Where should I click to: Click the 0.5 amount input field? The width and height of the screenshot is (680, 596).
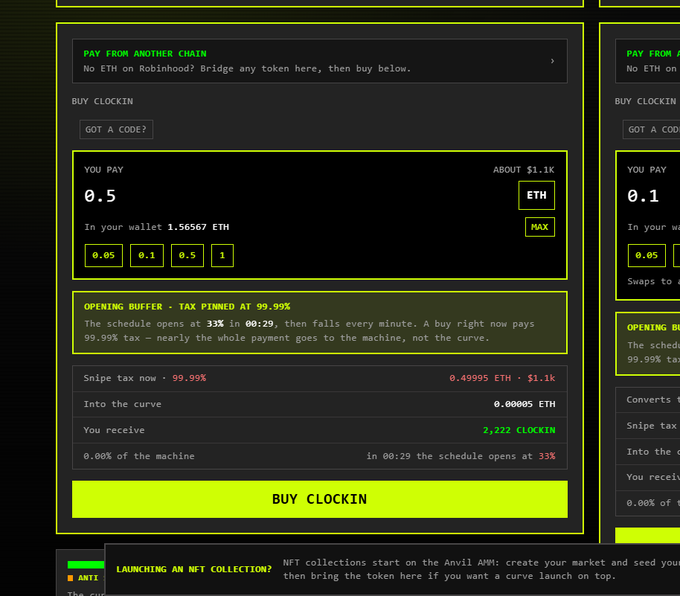point(100,196)
